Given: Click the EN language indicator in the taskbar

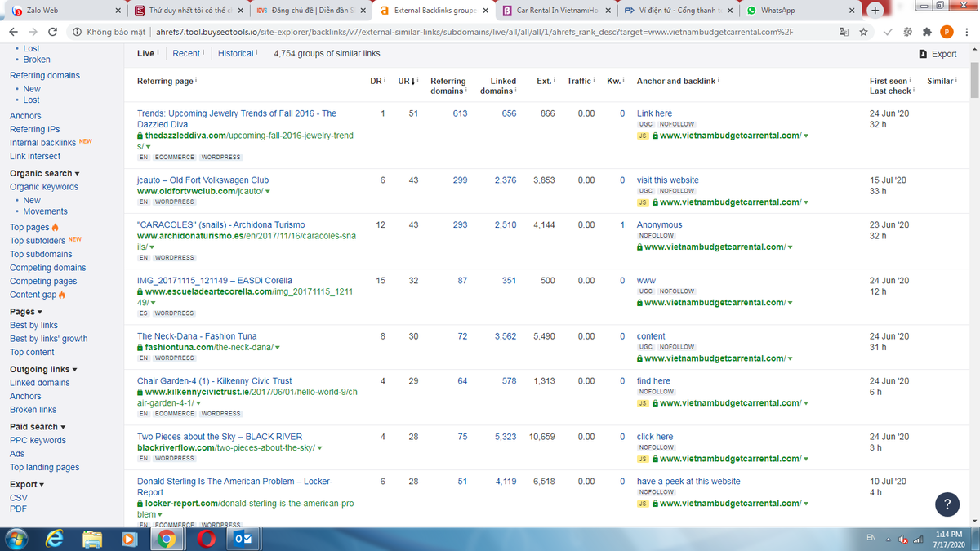Looking at the screenshot, I should pyautogui.click(x=871, y=539).
